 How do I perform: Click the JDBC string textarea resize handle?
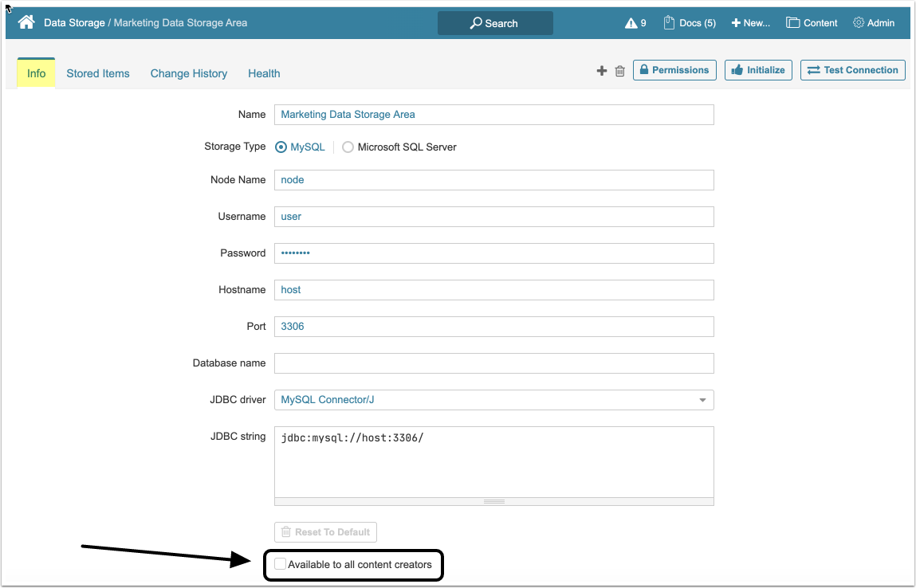coord(493,502)
